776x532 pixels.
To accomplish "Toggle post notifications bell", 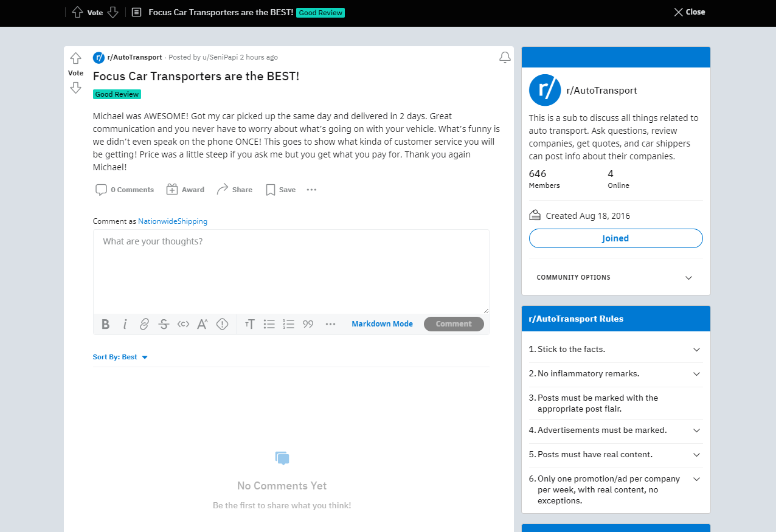I will (x=505, y=57).
